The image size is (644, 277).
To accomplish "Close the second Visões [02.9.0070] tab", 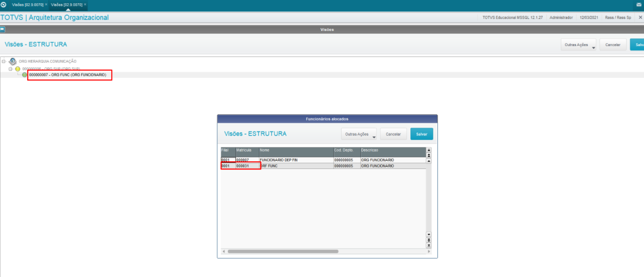I will point(85,4).
